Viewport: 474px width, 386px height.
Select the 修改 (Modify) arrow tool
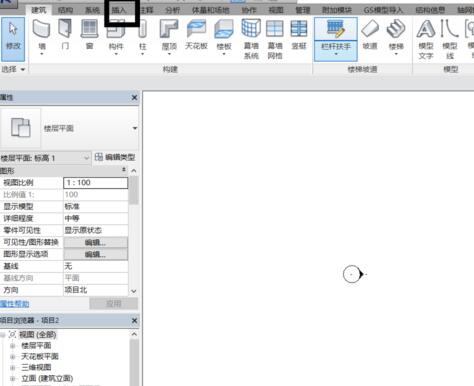tap(13, 38)
